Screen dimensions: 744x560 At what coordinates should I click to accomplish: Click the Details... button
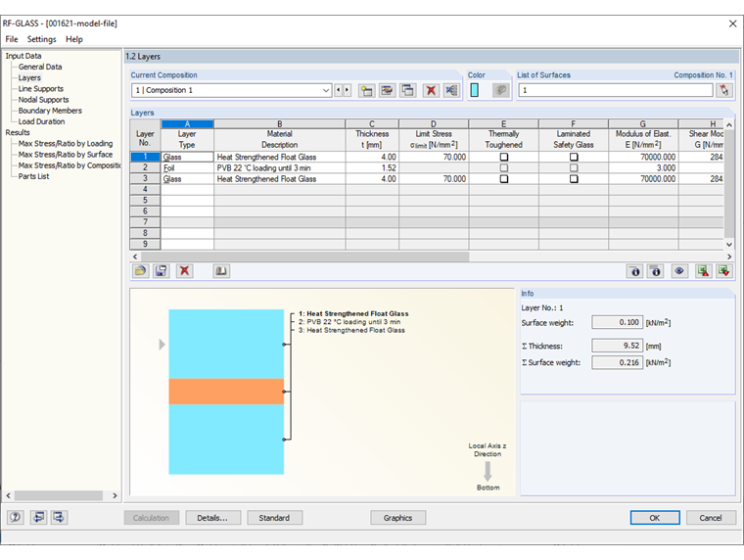[212, 518]
